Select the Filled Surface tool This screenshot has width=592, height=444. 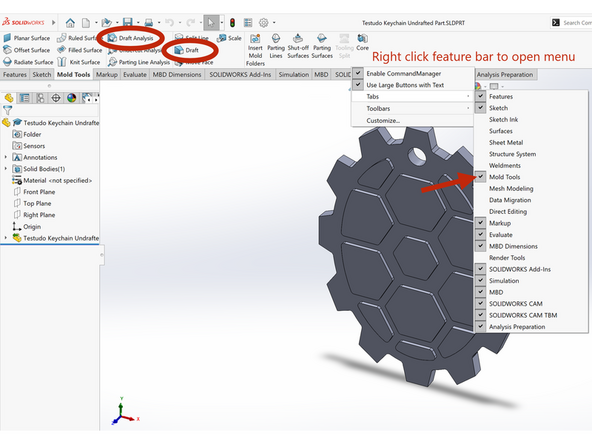coord(80,50)
